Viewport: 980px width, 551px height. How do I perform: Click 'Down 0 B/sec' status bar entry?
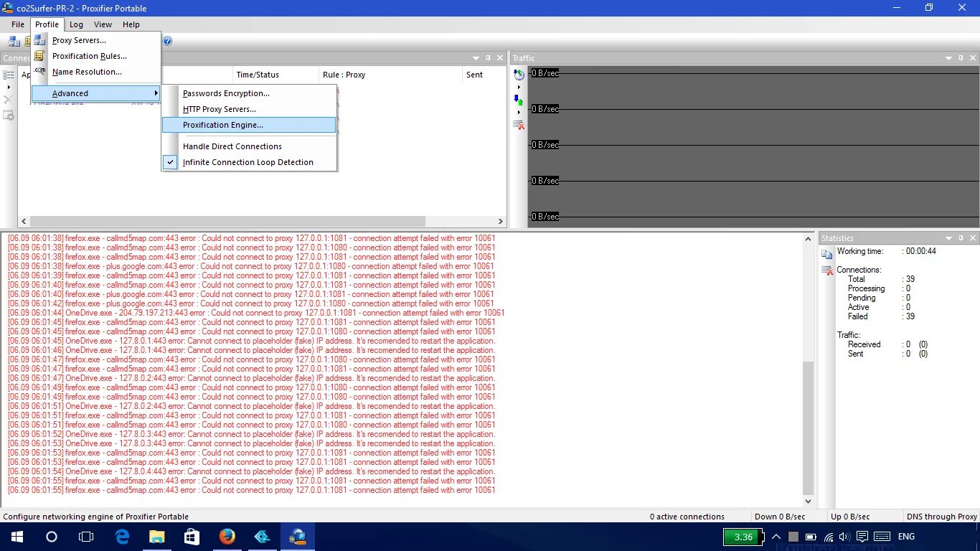pos(780,517)
